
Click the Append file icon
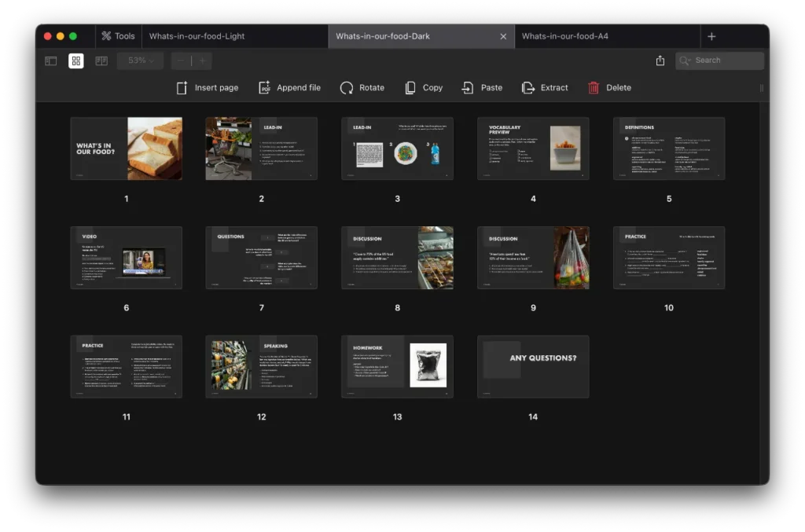(x=265, y=88)
